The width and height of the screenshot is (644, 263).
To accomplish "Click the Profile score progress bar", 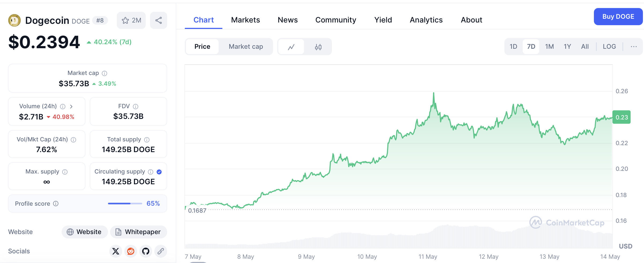I will click(x=125, y=204).
